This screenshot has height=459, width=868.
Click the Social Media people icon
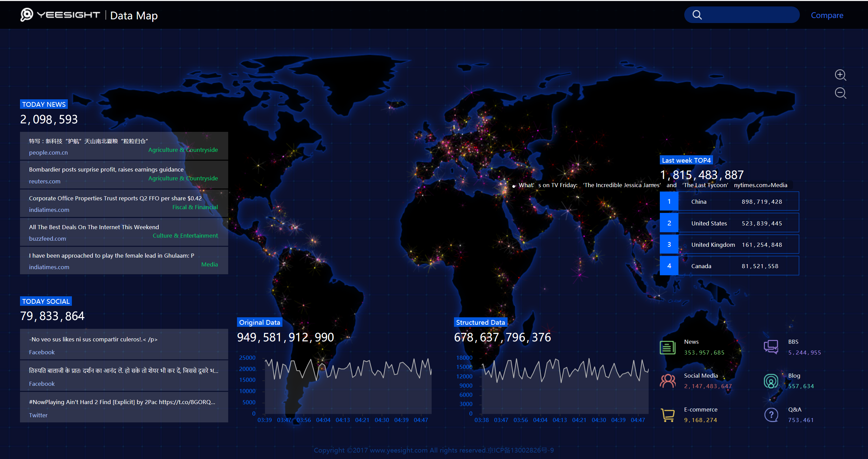coord(668,381)
